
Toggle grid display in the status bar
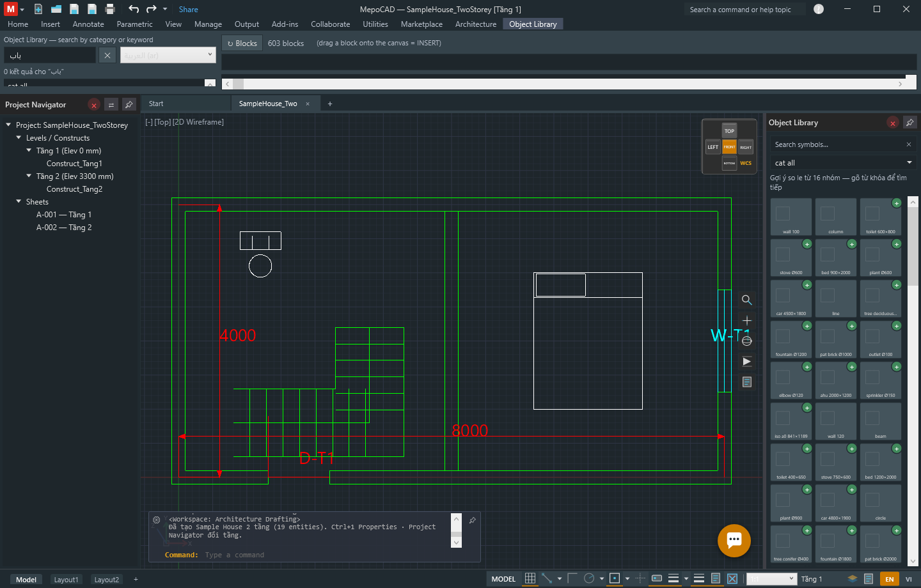coord(530,578)
